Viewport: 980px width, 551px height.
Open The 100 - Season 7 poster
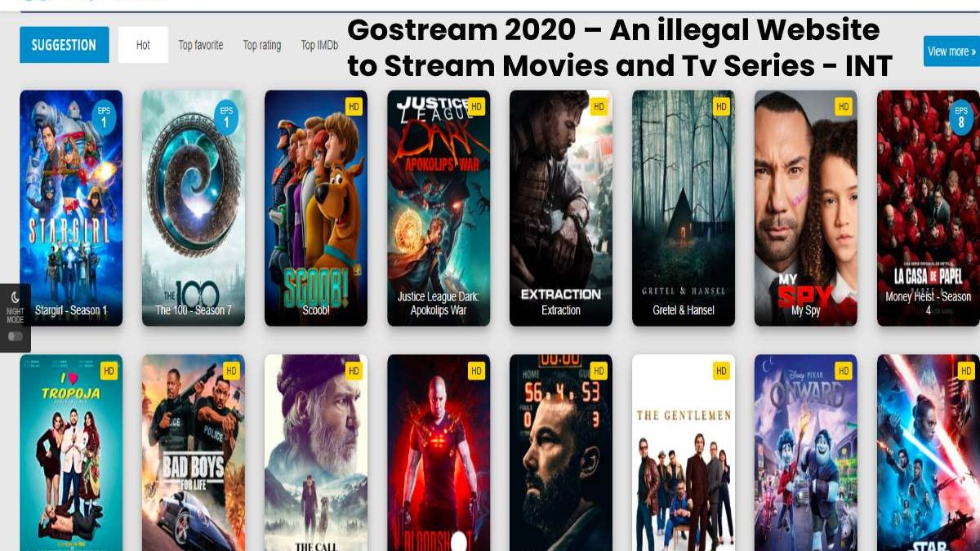[x=194, y=208]
